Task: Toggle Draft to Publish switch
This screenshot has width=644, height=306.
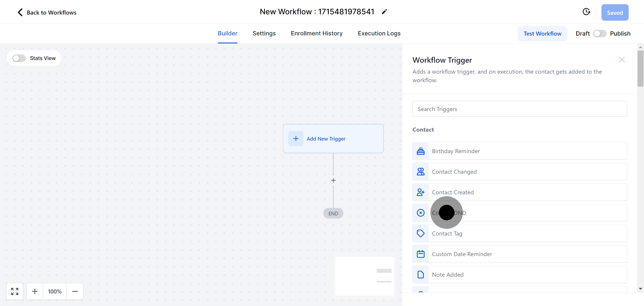Action: click(x=600, y=34)
